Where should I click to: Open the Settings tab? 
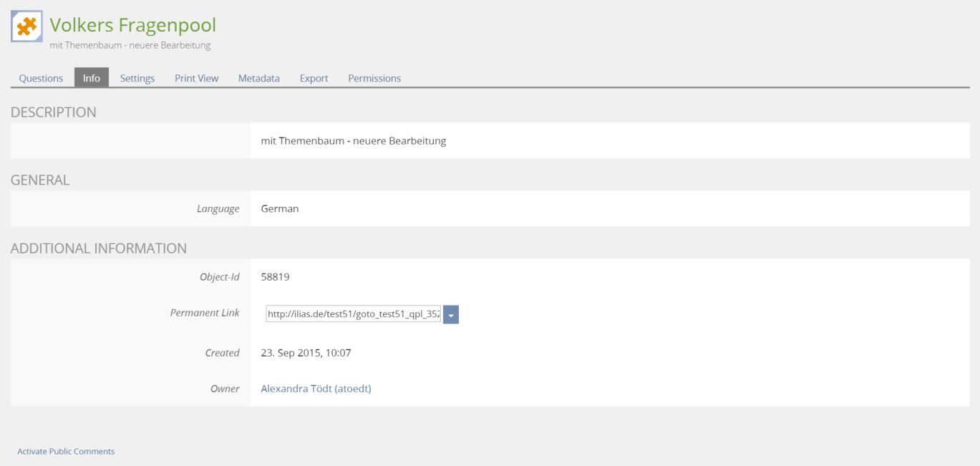click(137, 78)
